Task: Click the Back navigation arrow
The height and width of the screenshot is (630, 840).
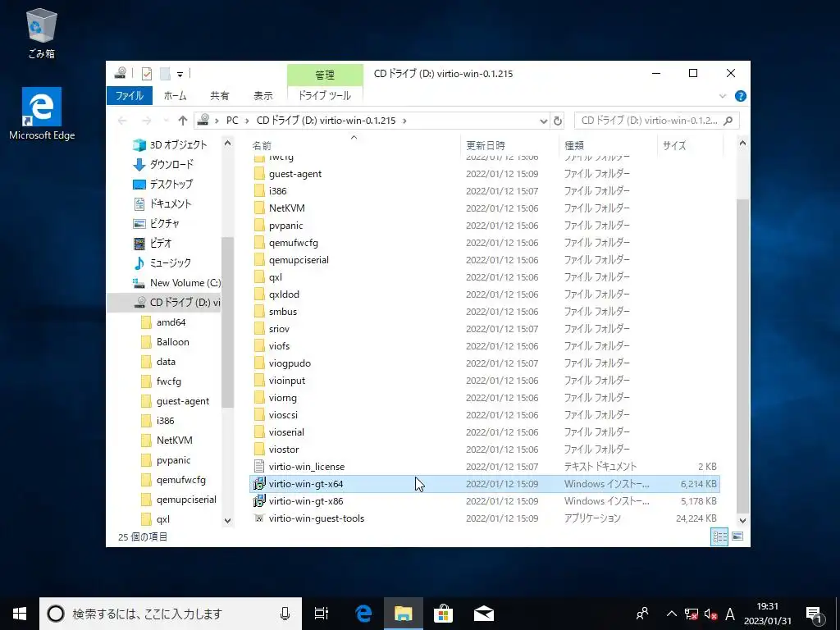Action: point(122,121)
